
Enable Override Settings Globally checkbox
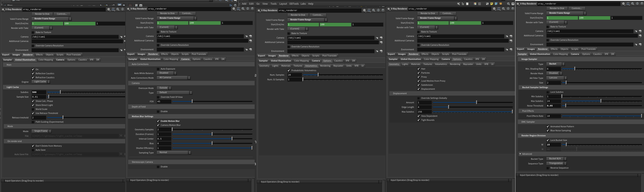tap(419, 98)
